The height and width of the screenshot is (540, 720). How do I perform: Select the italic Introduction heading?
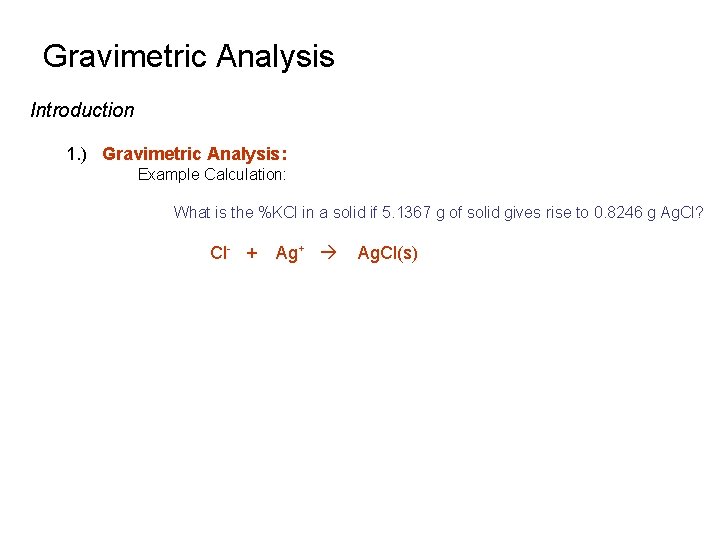(82, 110)
